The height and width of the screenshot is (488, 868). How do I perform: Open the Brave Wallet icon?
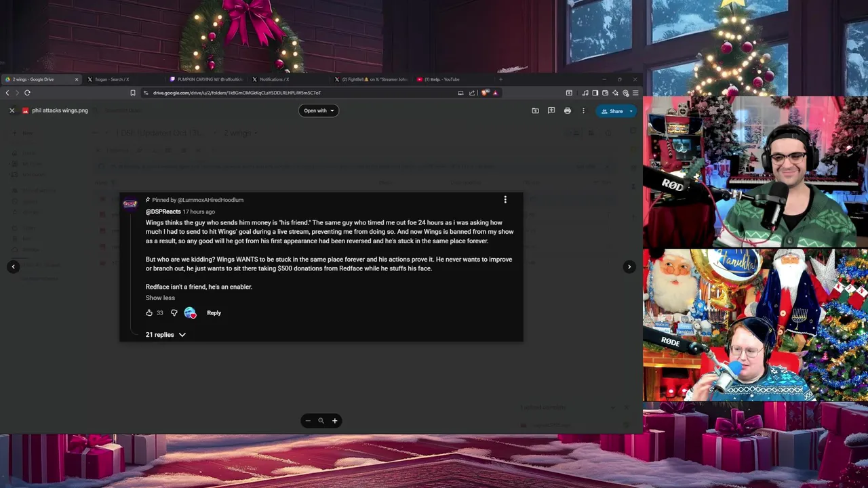coord(605,93)
